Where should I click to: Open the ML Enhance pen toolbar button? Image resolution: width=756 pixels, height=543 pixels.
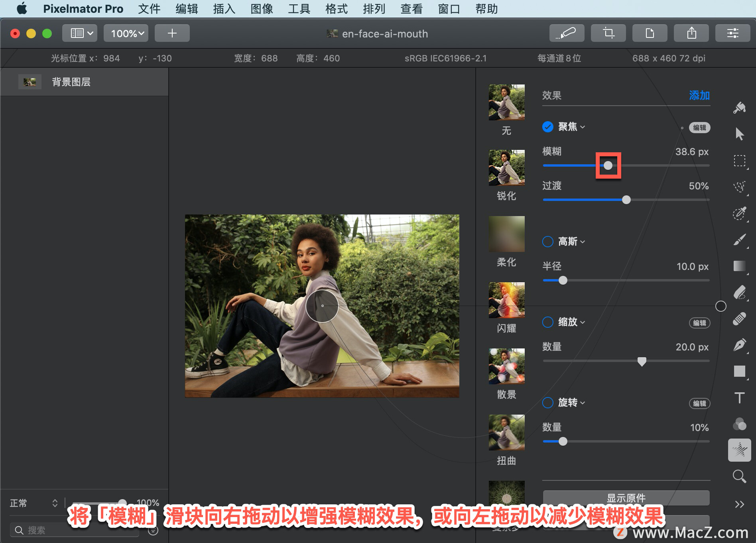pyautogui.click(x=567, y=33)
